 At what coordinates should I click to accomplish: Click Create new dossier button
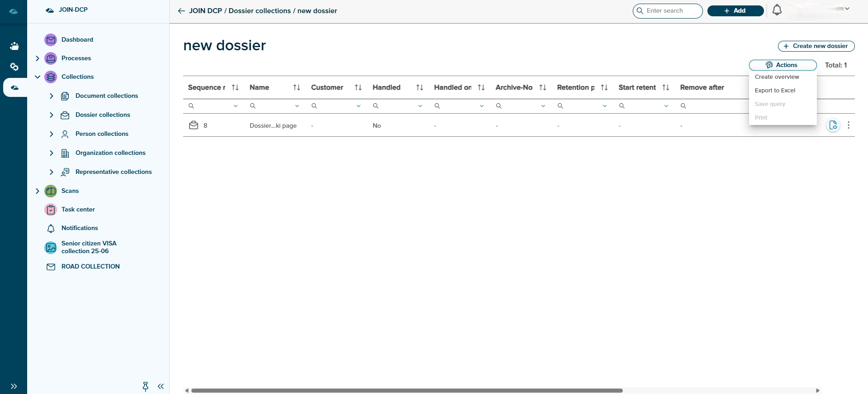point(816,46)
